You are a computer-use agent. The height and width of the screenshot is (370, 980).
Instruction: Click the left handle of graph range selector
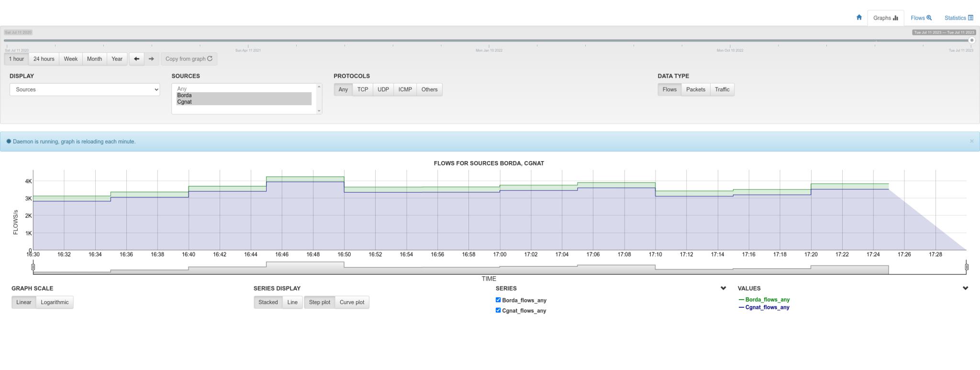pos(33,267)
